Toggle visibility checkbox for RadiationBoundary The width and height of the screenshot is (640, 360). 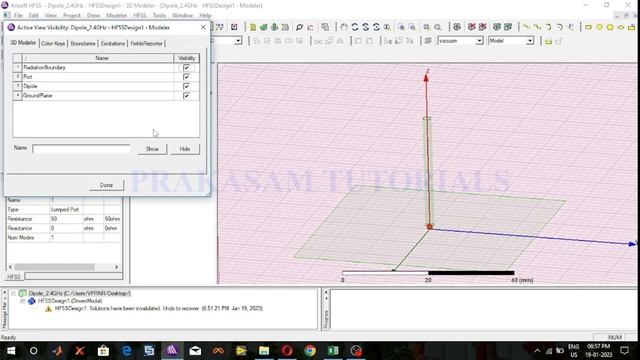pyautogui.click(x=187, y=67)
